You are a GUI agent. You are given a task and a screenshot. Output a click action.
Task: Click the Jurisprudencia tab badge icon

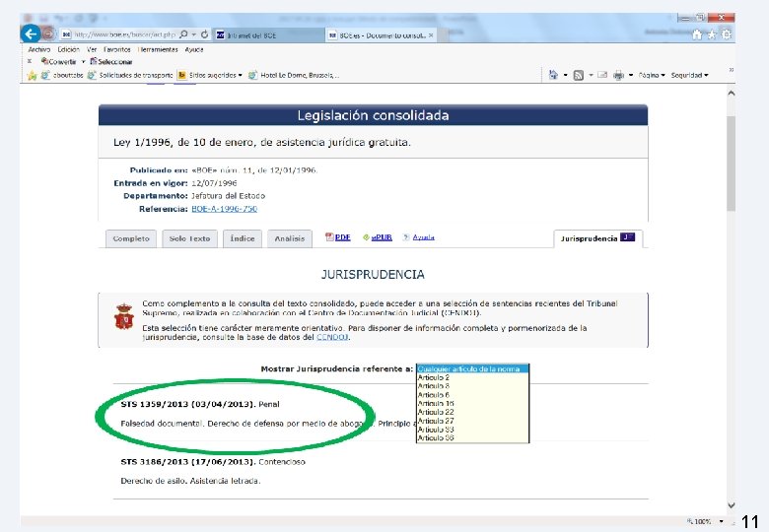(x=627, y=237)
